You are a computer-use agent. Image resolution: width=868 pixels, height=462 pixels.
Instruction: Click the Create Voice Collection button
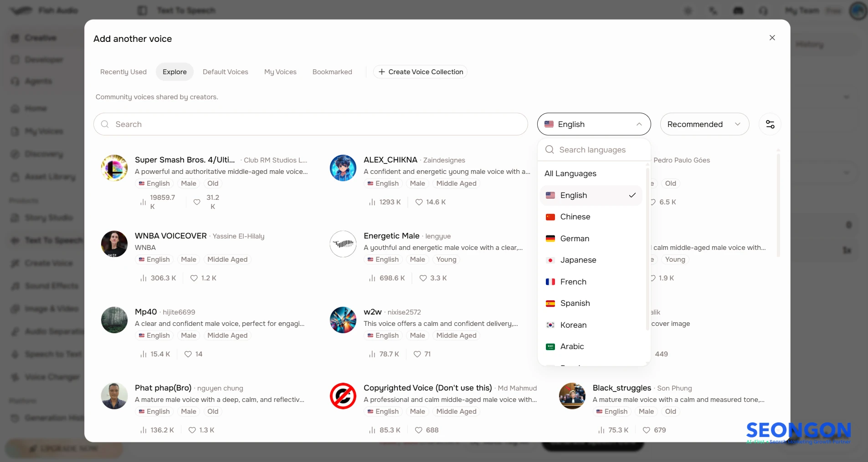pos(420,72)
